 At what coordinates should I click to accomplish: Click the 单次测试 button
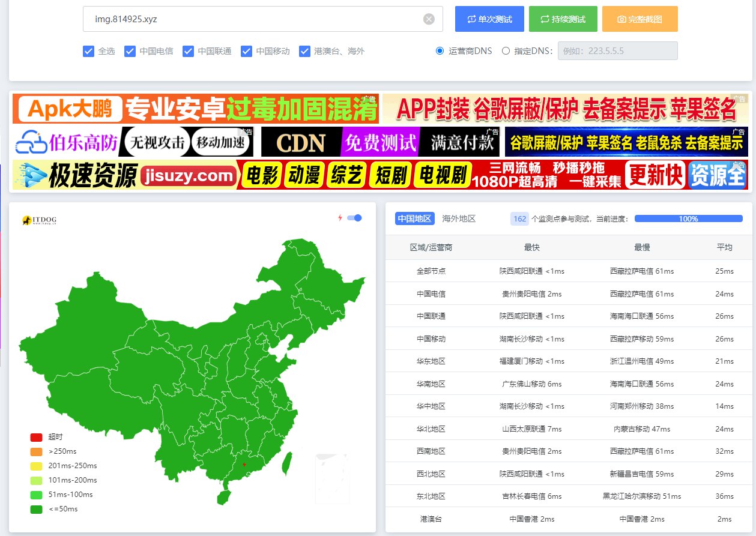coord(489,19)
